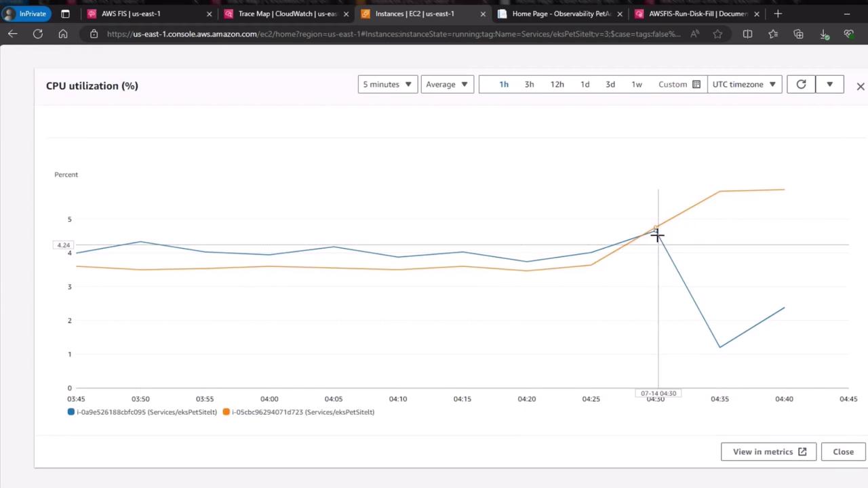Click the CPU utilization (%) title
This screenshot has height=488, width=868.
pos(92,86)
